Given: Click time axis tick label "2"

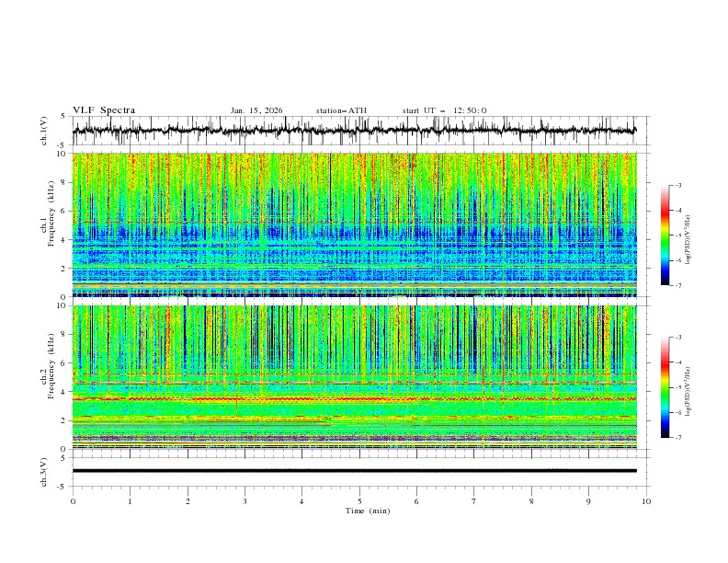Looking at the screenshot, I should point(188,501).
